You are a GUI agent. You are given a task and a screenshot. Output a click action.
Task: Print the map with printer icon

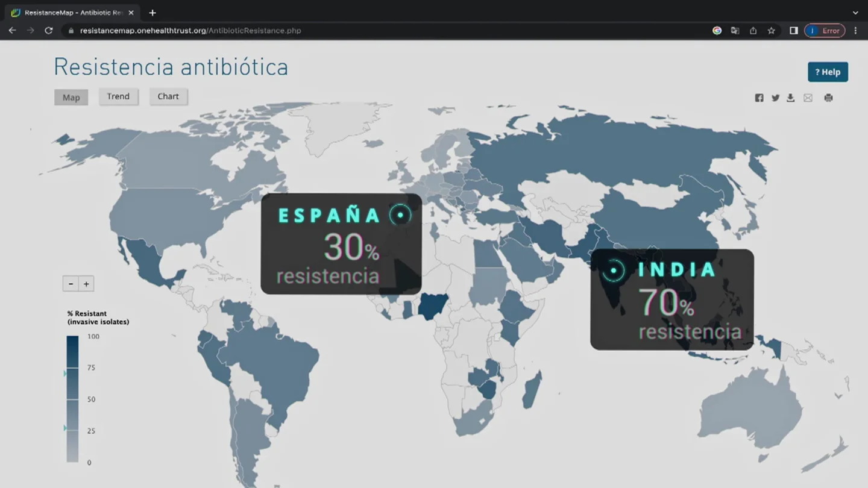point(828,98)
